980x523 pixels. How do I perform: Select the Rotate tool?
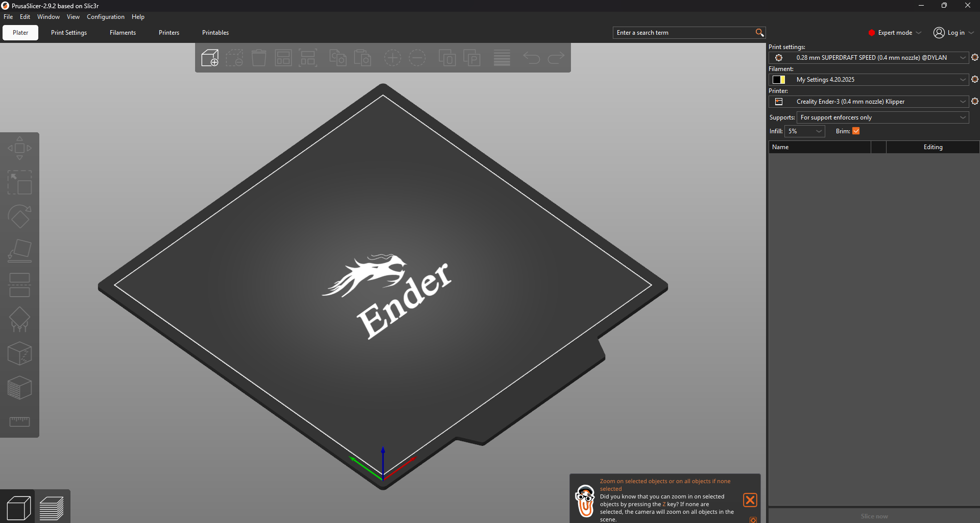click(x=19, y=217)
